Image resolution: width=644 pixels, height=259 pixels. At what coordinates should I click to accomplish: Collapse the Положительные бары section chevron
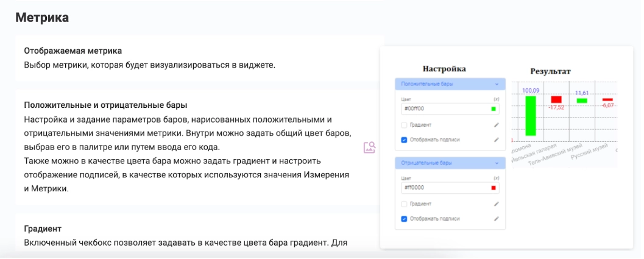point(497,84)
